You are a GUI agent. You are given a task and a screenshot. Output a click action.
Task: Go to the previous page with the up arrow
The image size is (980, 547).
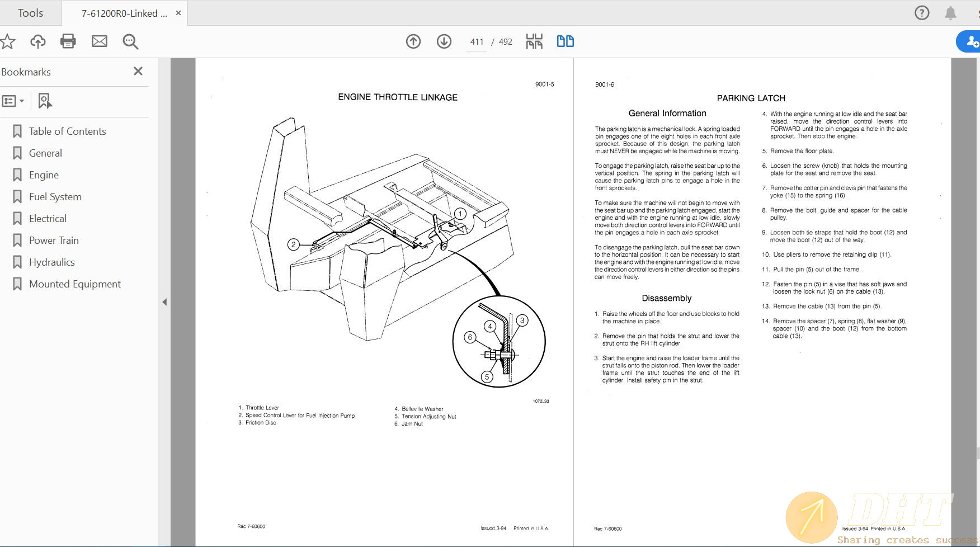(x=413, y=41)
